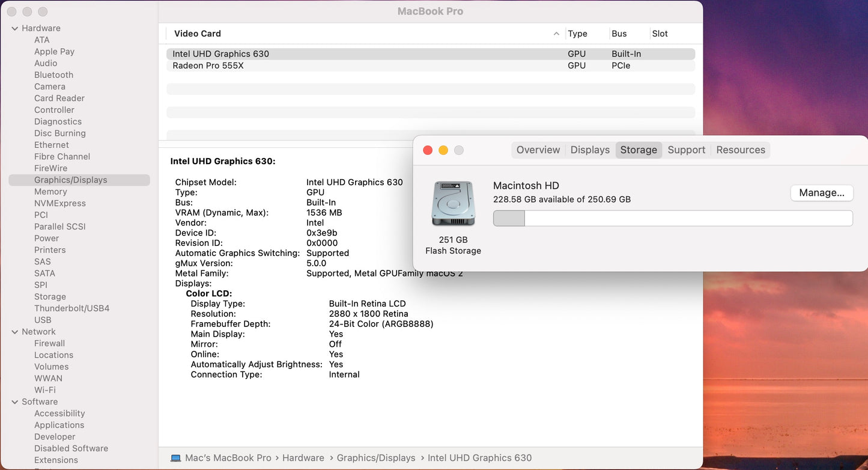Click the Video Card sort arrow
Image resolution: width=868 pixels, height=470 pixels.
tap(556, 34)
